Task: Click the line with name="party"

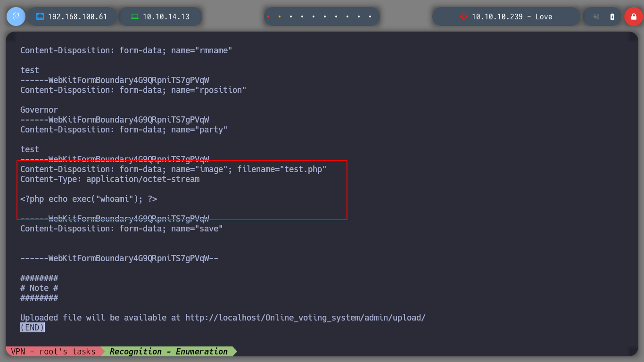Action: coord(124,130)
